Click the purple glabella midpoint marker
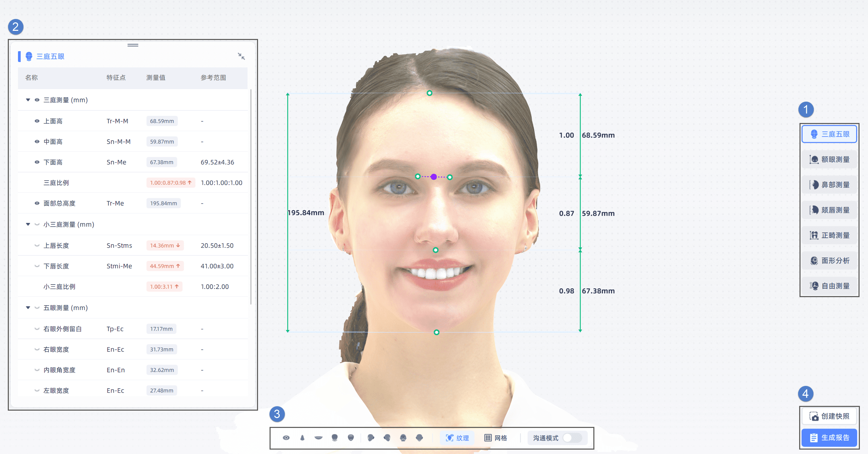This screenshot has height=454, width=868. click(434, 177)
